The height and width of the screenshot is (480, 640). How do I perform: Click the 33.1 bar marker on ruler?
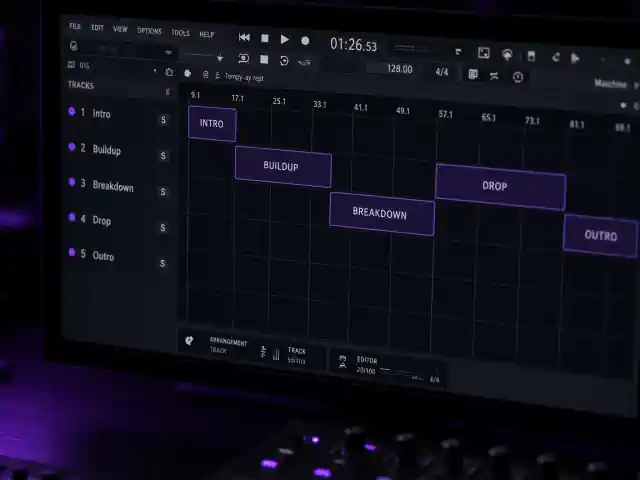pyautogui.click(x=320, y=104)
